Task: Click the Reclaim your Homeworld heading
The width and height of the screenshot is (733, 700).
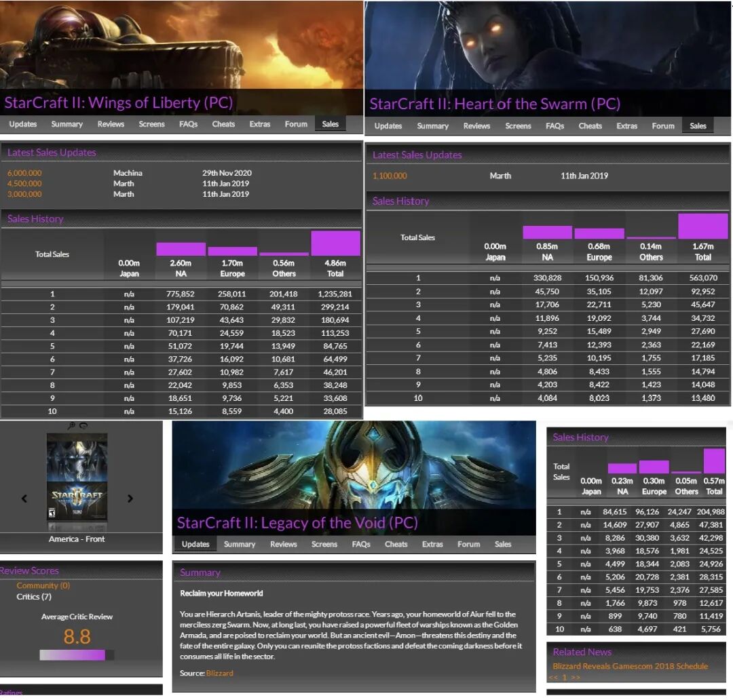Action: pyautogui.click(x=221, y=593)
